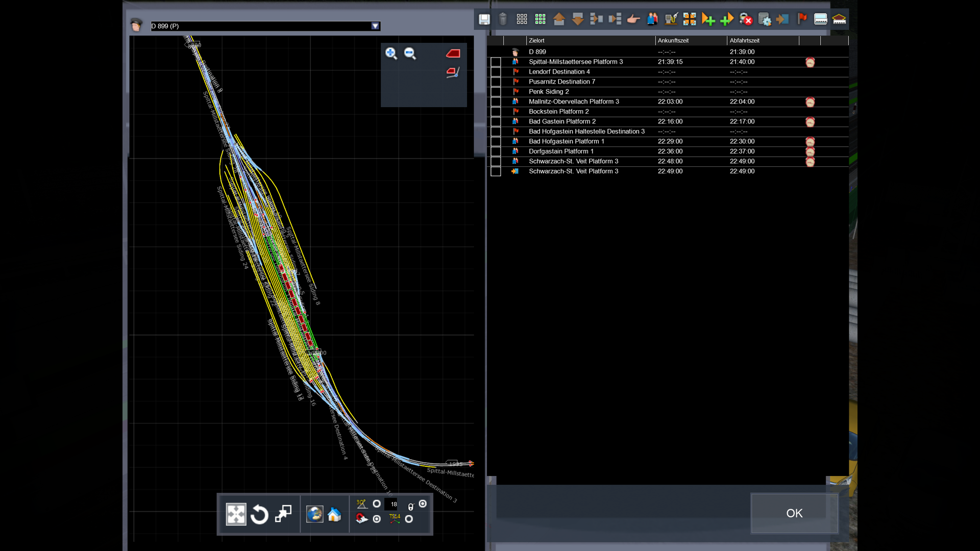Viewport: 980px width, 551px height.
Task: Click the orange arrow with trailing plus icon
Action: point(708,19)
